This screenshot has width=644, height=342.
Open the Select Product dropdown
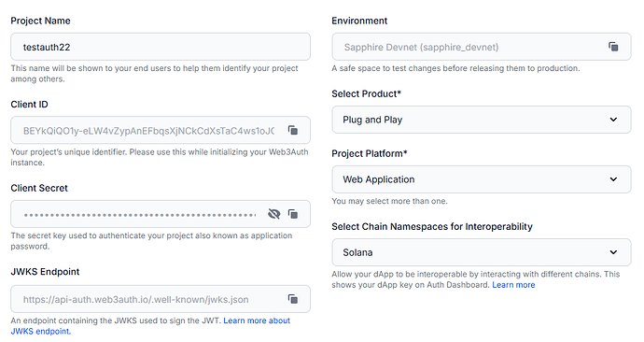pyautogui.click(x=482, y=120)
